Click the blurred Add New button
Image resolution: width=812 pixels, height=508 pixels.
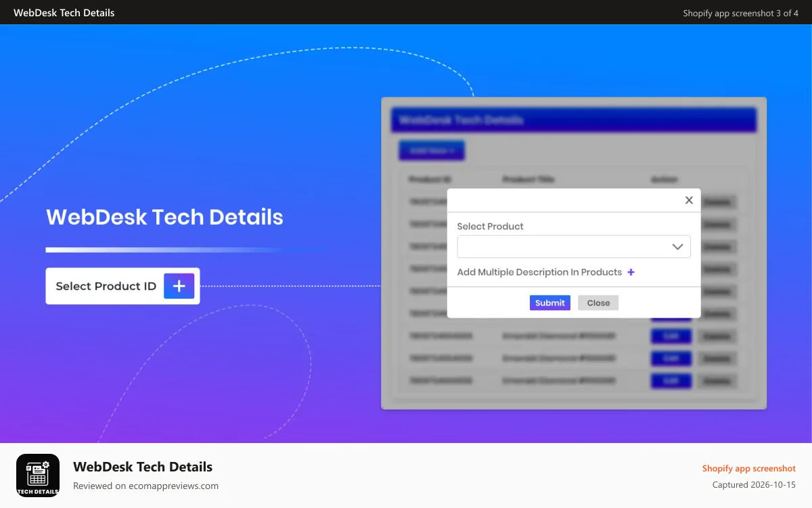(432, 150)
